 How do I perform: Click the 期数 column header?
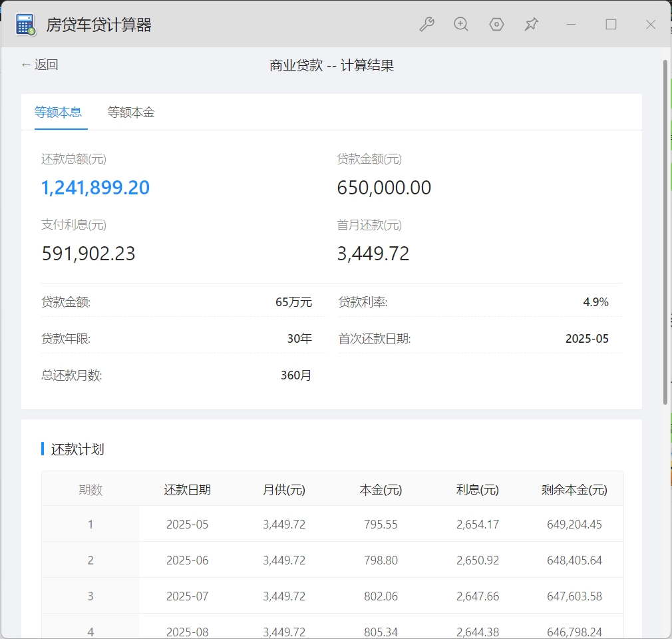(90, 490)
